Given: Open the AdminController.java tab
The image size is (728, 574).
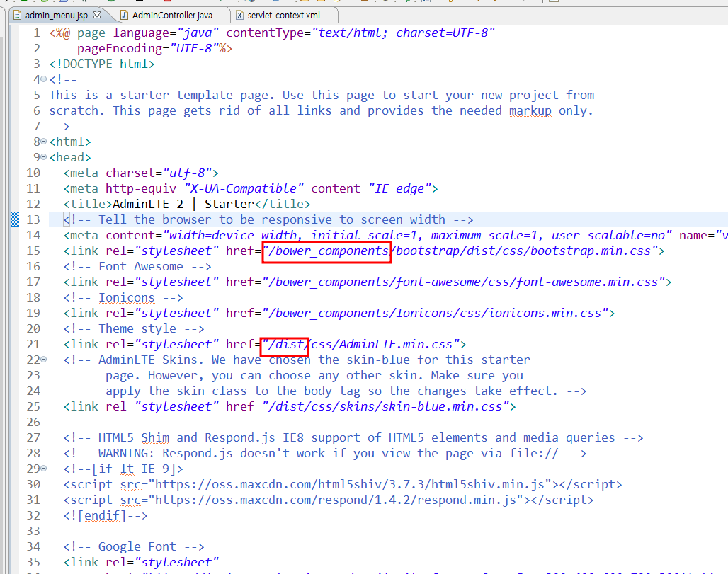Looking at the screenshot, I should 172,16.
